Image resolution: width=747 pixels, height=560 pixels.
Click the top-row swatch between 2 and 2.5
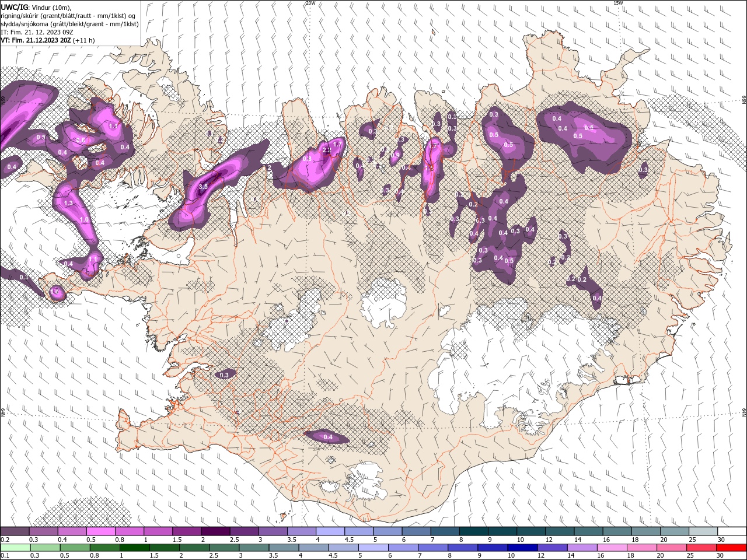pos(215,531)
